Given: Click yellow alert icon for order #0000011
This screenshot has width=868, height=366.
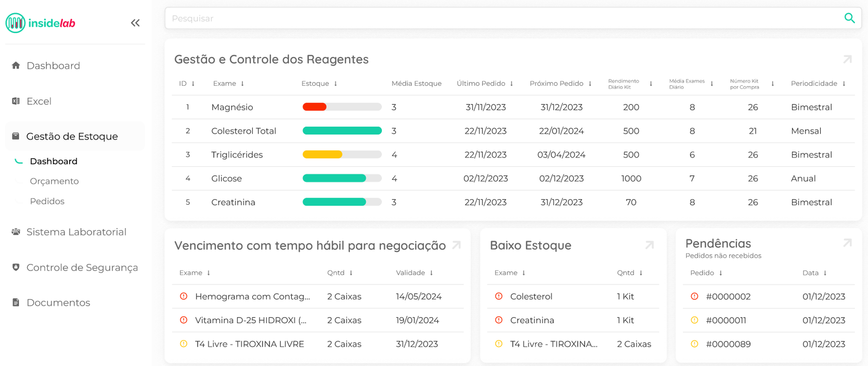Looking at the screenshot, I should point(694,320).
